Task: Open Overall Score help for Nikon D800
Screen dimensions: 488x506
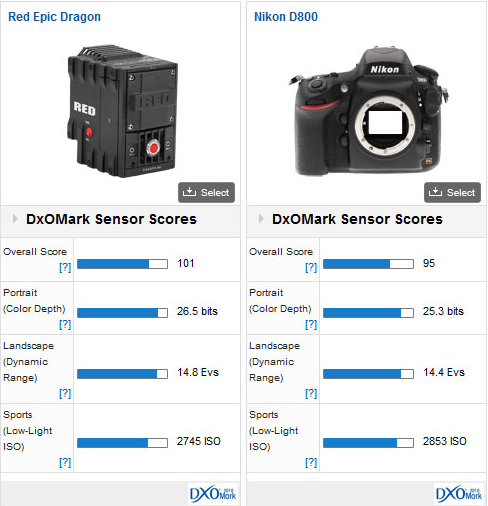Action: click(x=311, y=267)
